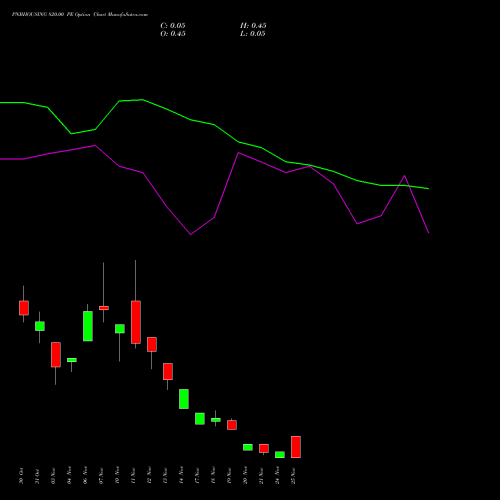
Task: Click the "21 Nov" date label
Action: (x=261, y=476)
